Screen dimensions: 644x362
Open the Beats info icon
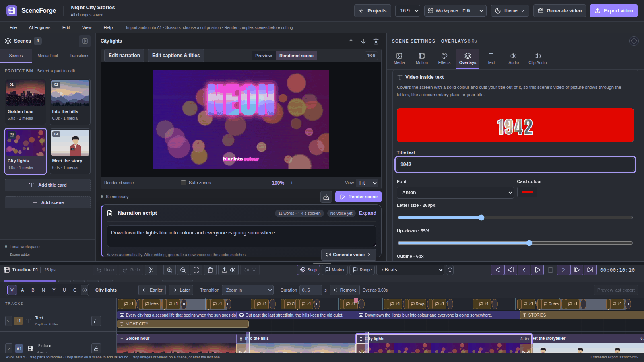click(450, 270)
